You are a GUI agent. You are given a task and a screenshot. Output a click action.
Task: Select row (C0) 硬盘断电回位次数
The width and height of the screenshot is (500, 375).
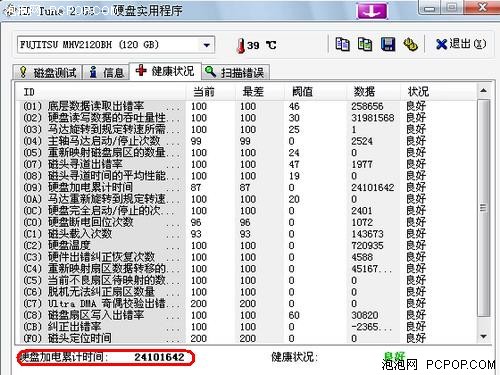coord(247,222)
